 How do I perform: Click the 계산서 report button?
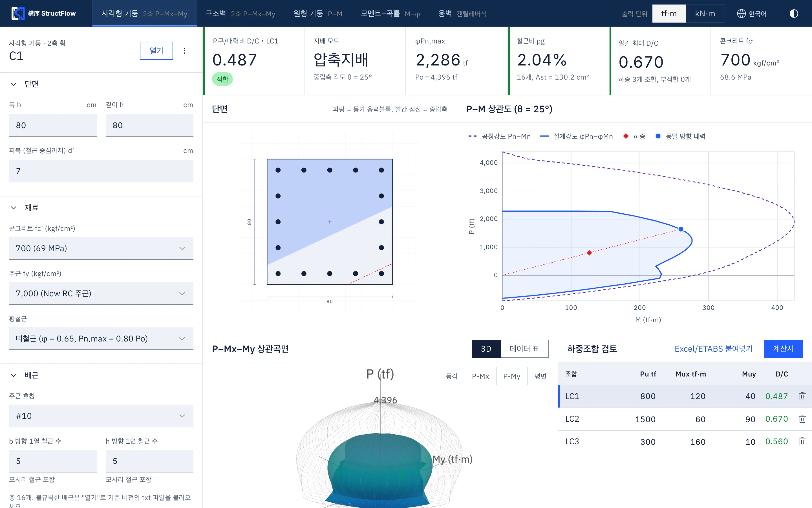[x=783, y=349]
